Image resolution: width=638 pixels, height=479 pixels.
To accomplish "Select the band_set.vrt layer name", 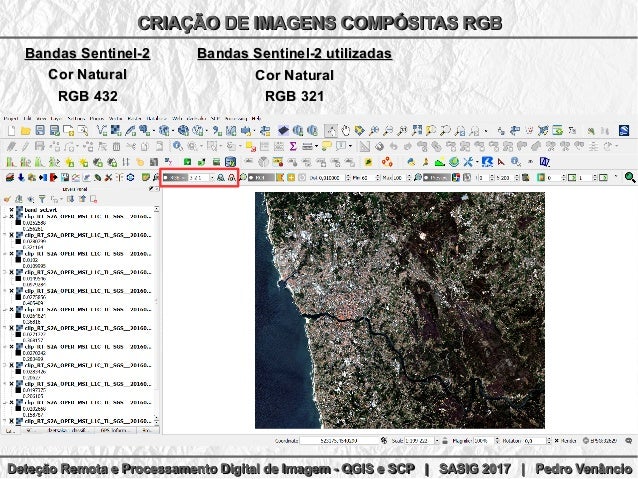I will 41,210.
